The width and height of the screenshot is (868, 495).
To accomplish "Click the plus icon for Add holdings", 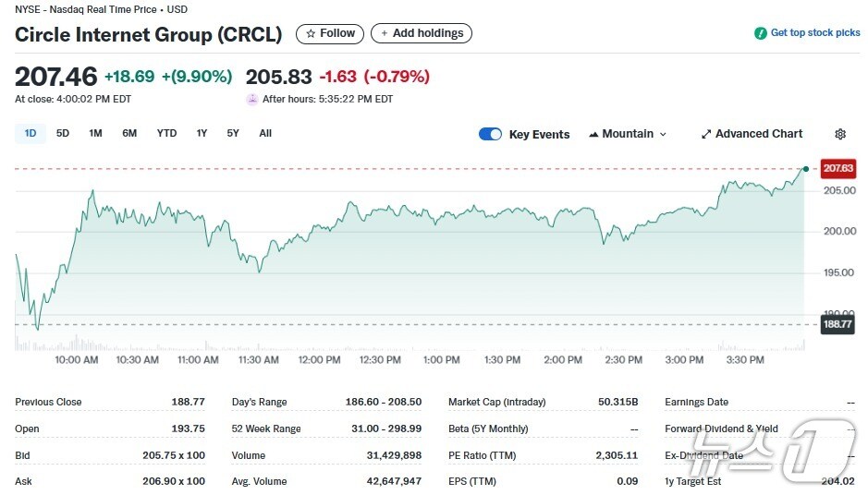I will [385, 33].
